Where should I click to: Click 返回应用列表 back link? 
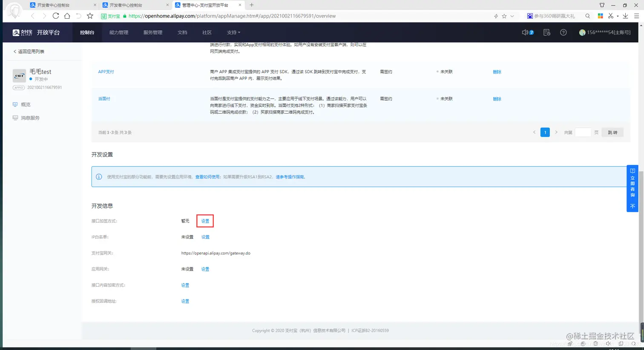[29, 52]
